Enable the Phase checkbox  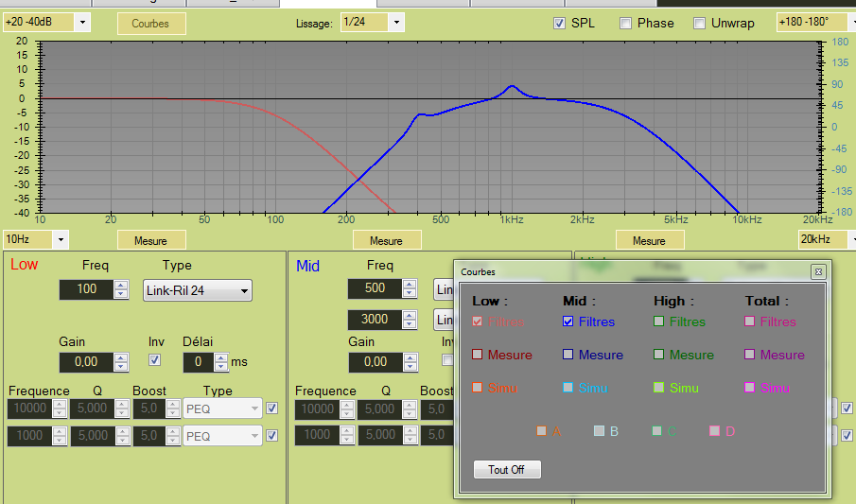coord(626,23)
